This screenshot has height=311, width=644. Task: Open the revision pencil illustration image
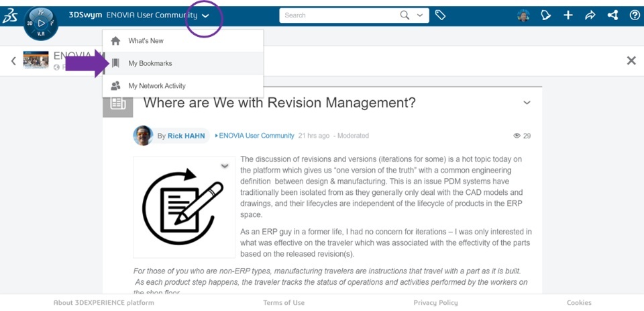click(x=184, y=207)
